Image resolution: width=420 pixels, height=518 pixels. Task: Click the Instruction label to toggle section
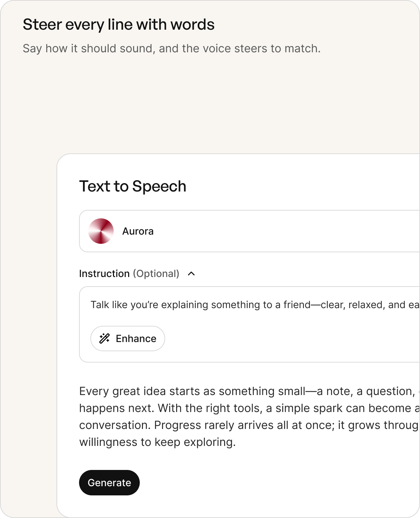(x=104, y=273)
